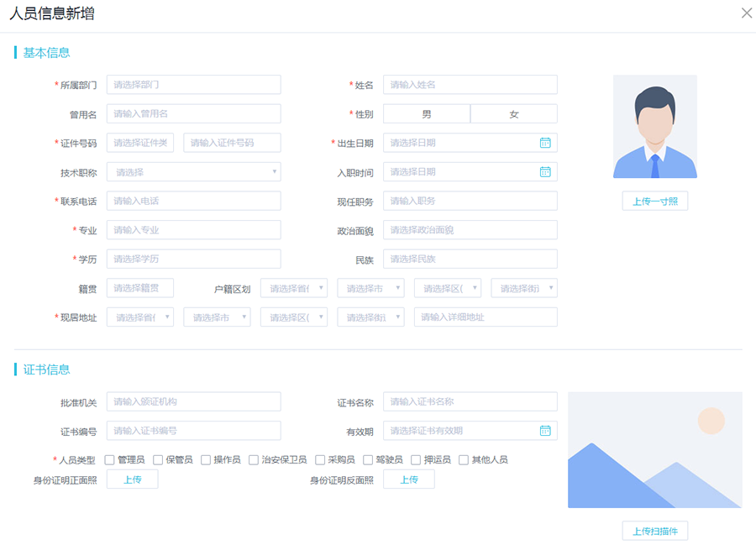
Task: Choose 女 gender option
Action: 514,114
